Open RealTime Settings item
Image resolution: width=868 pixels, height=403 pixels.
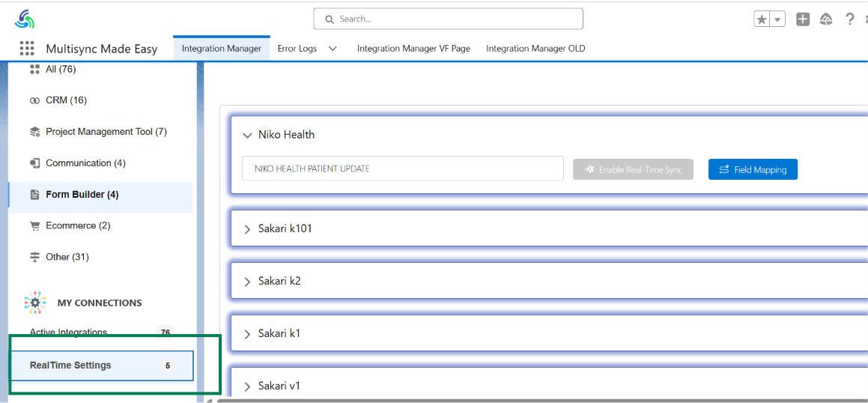tap(102, 366)
